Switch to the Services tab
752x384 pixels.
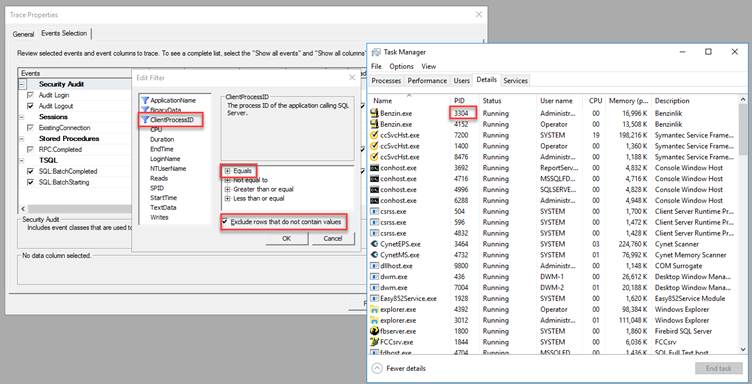(515, 81)
